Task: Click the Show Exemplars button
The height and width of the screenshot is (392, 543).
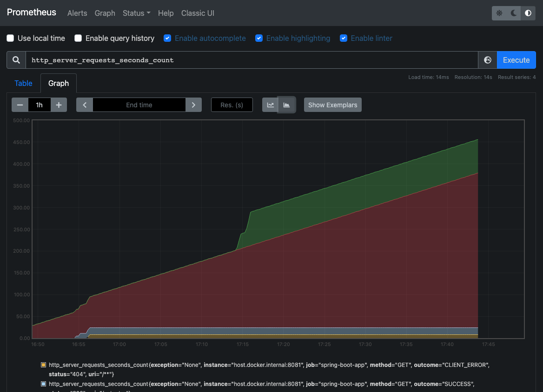Action: [332, 105]
